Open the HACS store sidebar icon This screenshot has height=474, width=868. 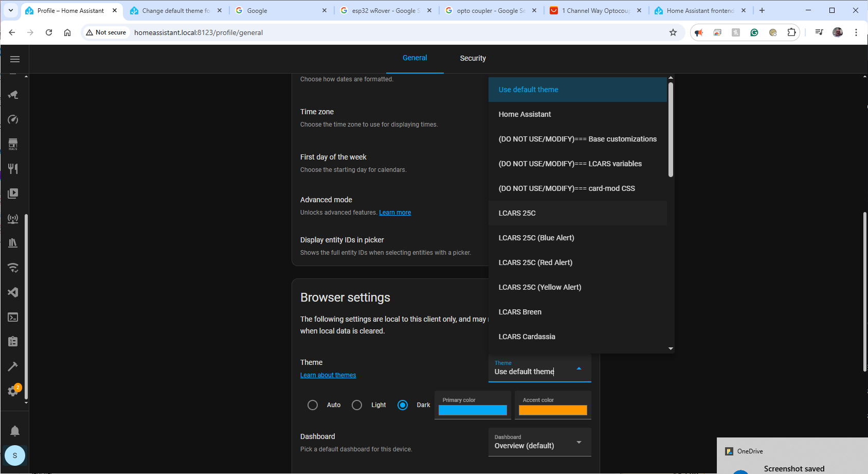click(x=13, y=144)
